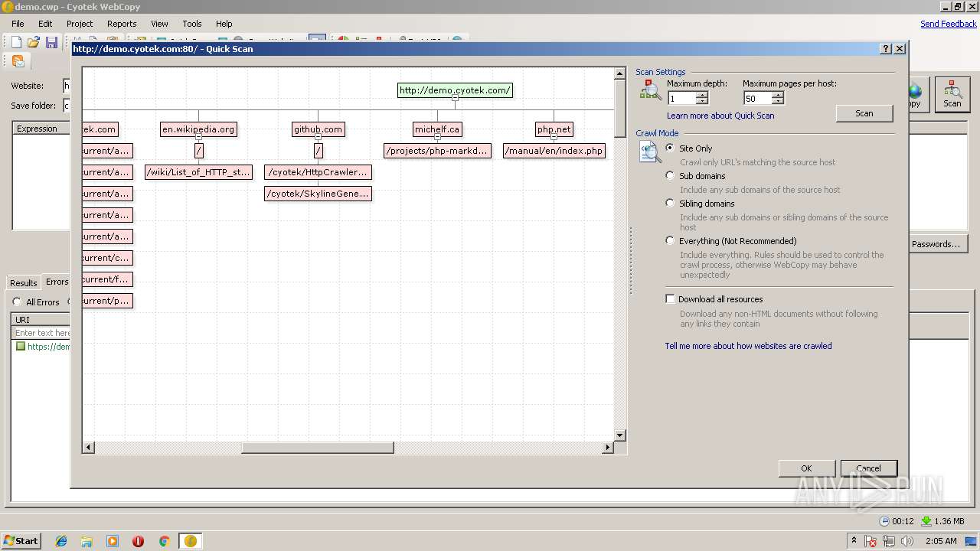This screenshot has width=980, height=551.
Task: Select Sub domains crawl mode
Action: point(671,176)
